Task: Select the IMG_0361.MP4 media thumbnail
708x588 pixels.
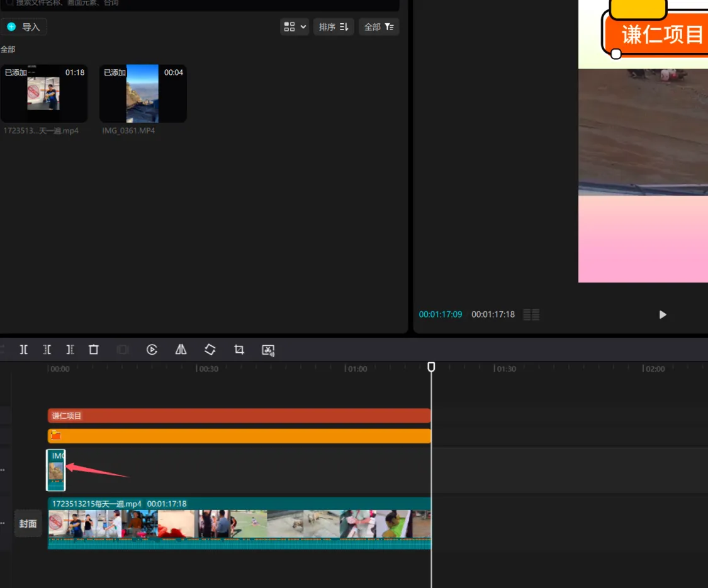Action: pos(143,94)
